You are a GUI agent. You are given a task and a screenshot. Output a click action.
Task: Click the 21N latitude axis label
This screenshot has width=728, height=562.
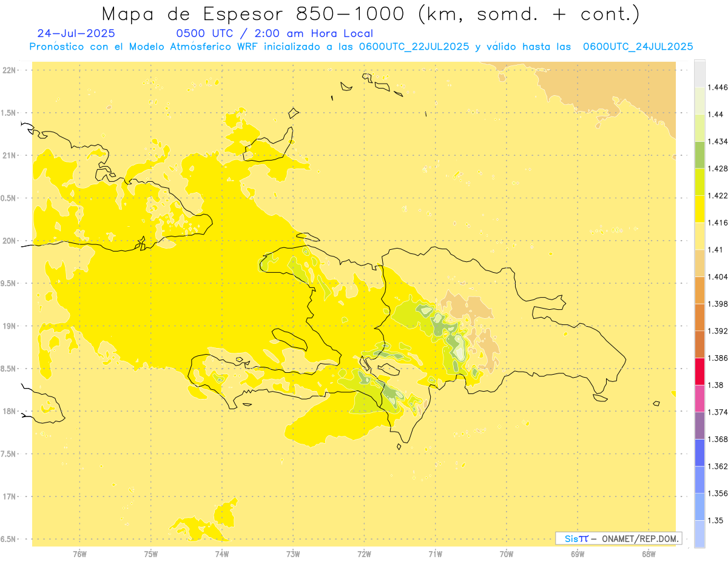click(x=9, y=156)
